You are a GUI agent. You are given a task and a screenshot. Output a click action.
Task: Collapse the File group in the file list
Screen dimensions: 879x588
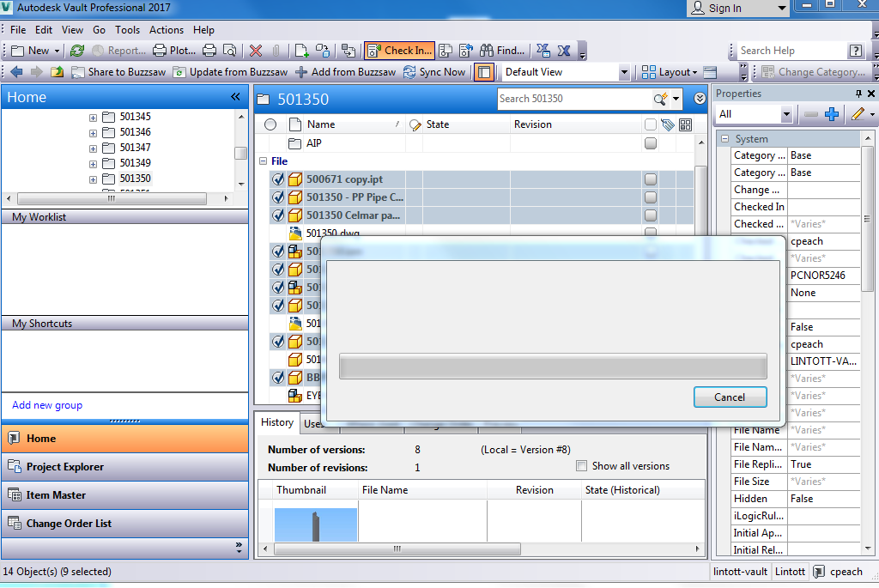pos(263,161)
